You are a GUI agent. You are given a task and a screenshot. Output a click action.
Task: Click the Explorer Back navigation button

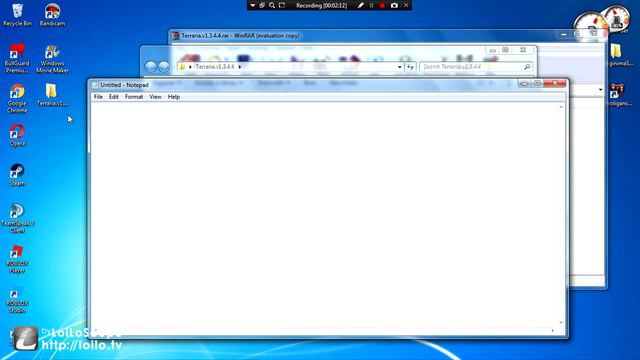151,67
